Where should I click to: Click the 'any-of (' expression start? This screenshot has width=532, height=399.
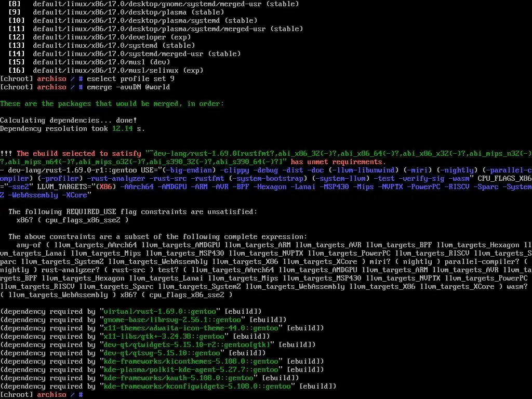[x=33, y=245]
